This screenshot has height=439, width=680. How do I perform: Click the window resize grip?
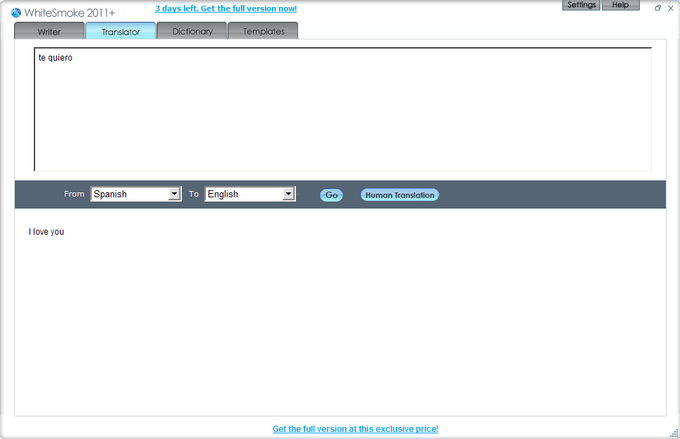pos(674,433)
